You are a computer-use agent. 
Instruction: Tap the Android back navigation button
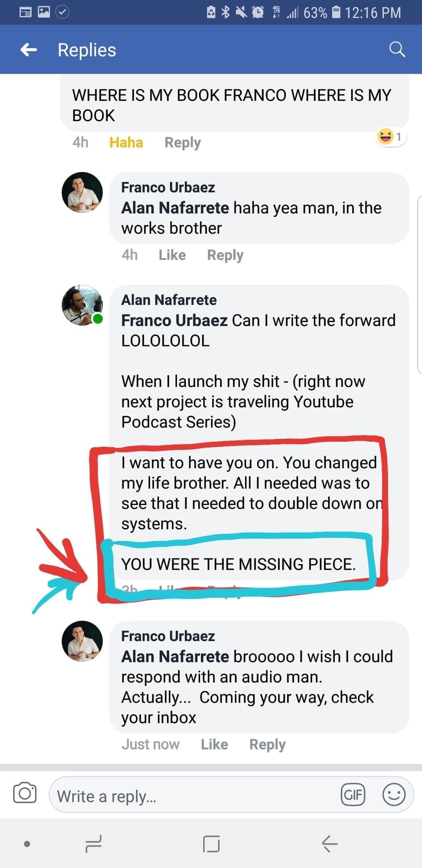pyautogui.click(x=330, y=844)
